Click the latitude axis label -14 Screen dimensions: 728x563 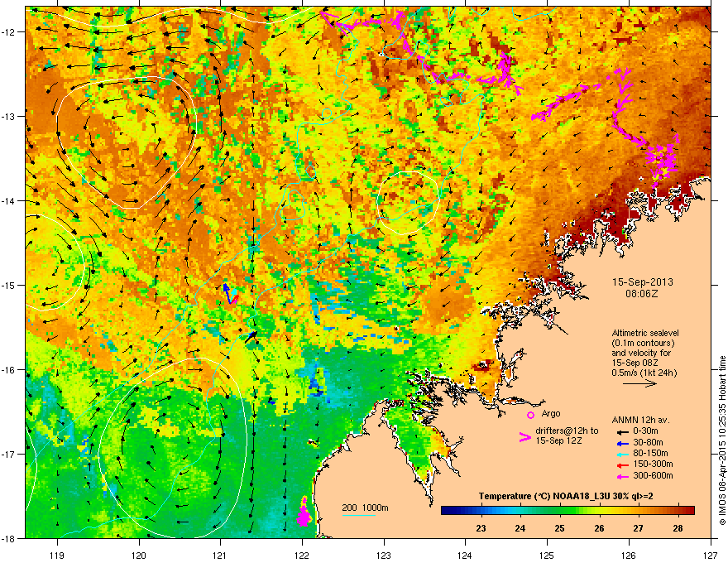click(x=8, y=200)
